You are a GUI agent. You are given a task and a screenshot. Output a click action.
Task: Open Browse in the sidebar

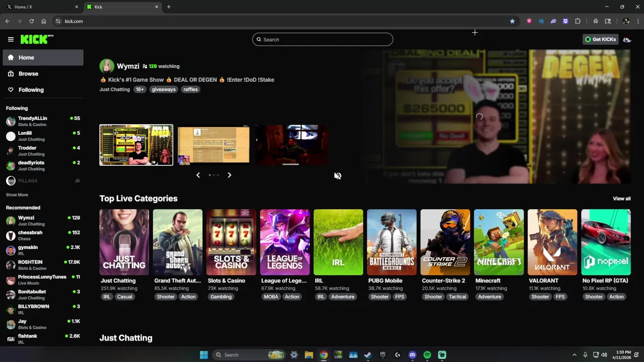[43, 73]
